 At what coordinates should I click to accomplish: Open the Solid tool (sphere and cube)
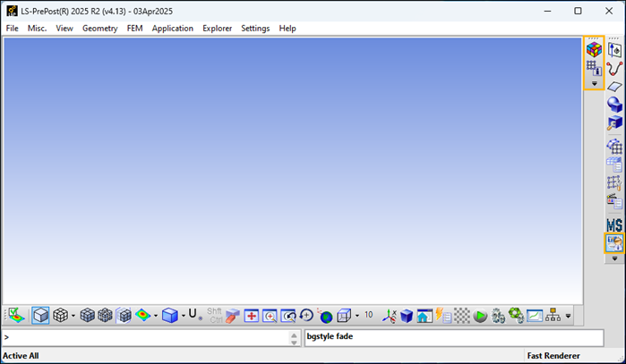click(615, 105)
